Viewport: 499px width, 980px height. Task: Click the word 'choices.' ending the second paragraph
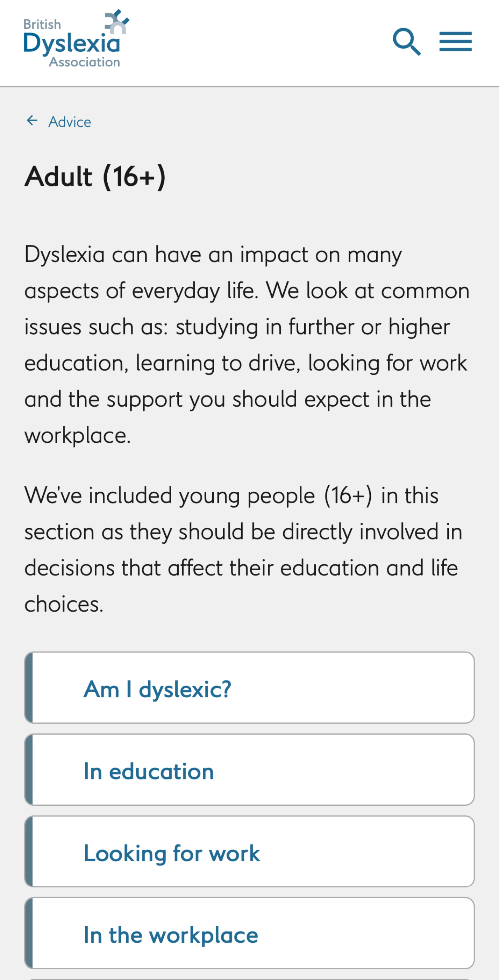click(64, 604)
